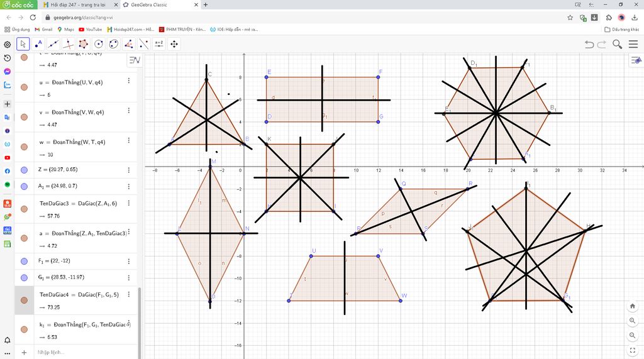The width and height of the screenshot is (644, 359).
Task: Open a new browser tab
Action: pyautogui.click(x=206, y=5)
